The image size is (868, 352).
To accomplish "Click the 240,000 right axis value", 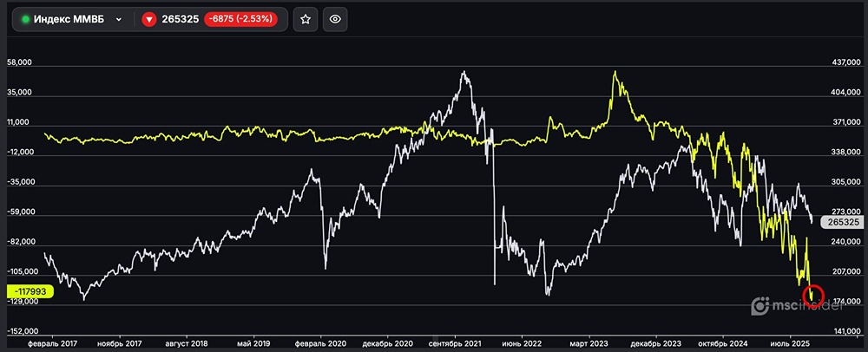I will [846, 242].
